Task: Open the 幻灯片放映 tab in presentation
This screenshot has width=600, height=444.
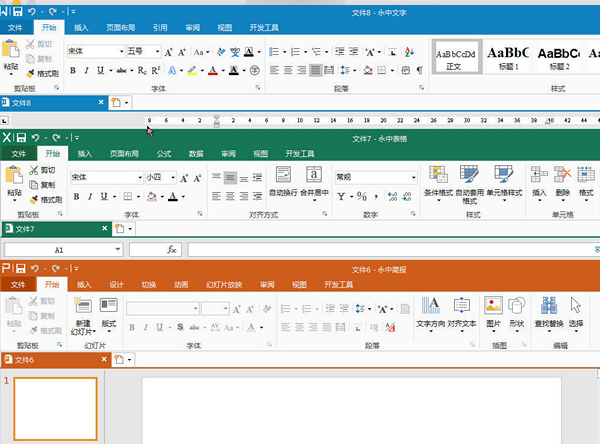Action: coord(224,285)
